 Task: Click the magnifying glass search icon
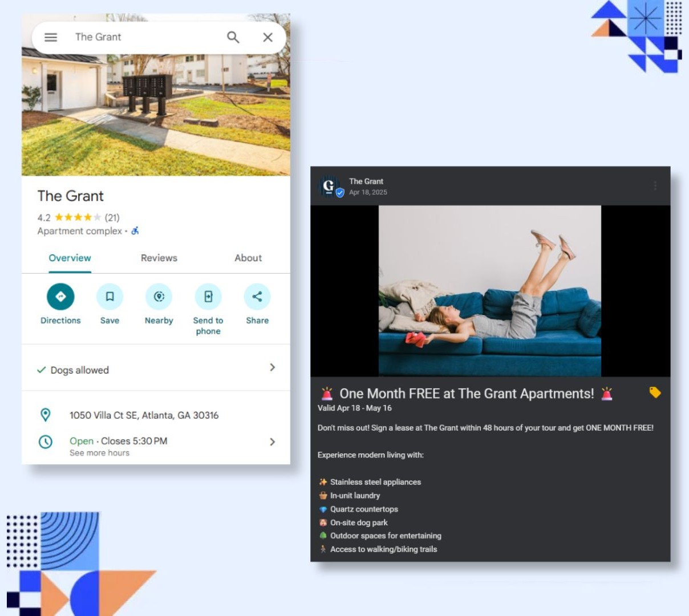(233, 37)
